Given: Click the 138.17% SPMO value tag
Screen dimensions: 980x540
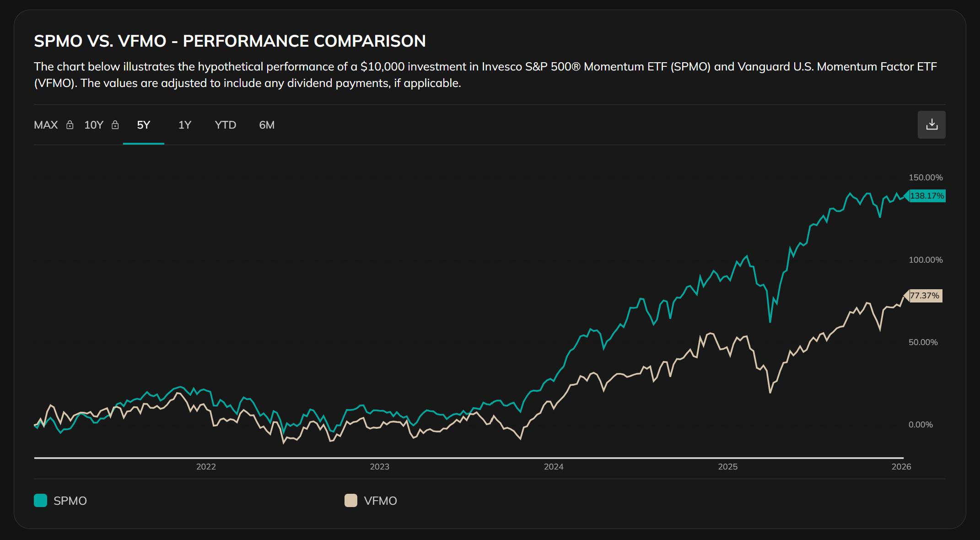Looking at the screenshot, I should (x=926, y=196).
